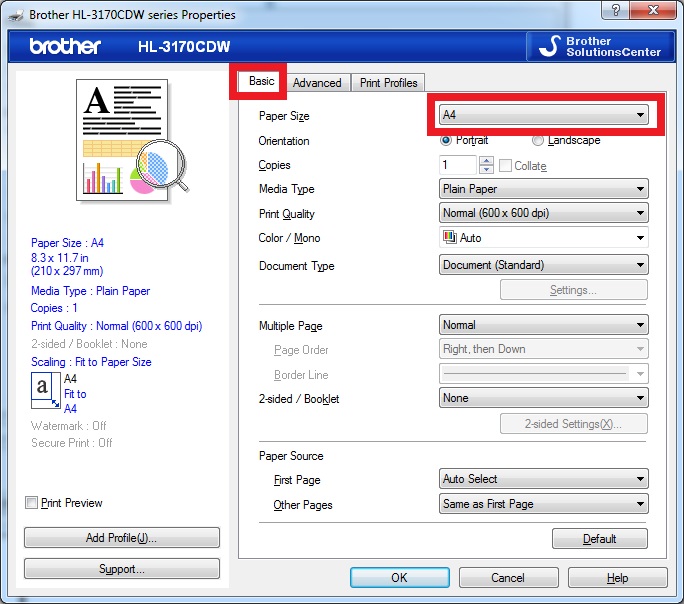Click the Paper Size label
The width and height of the screenshot is (684, 604).
[284, 116]
